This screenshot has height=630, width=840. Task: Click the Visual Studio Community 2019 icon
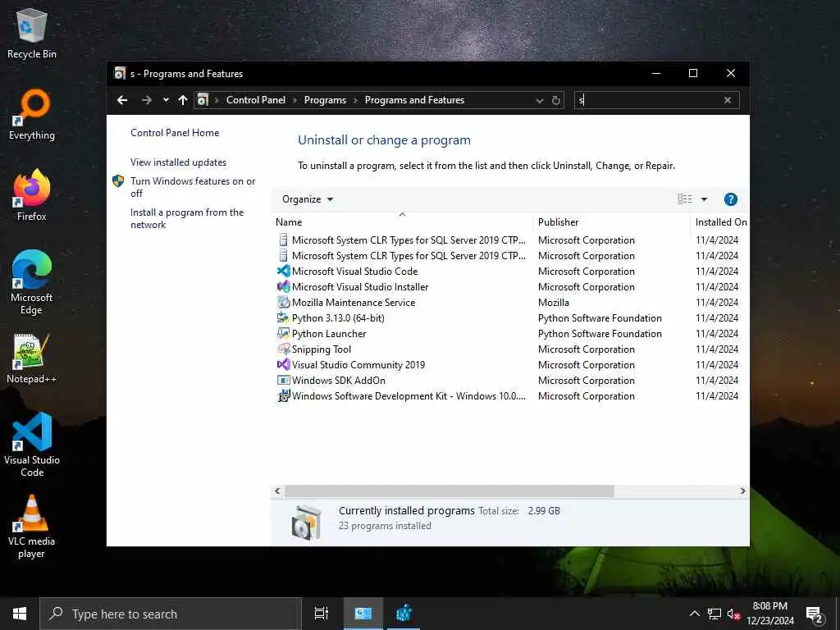[283, 364]
